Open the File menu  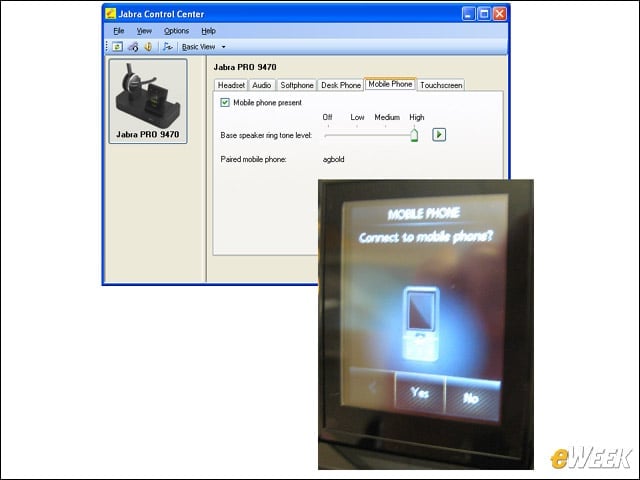(119, 31)
